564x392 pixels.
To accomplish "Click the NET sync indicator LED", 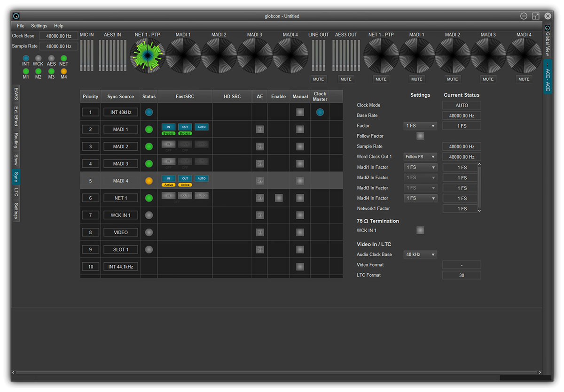I will [64, 58].
